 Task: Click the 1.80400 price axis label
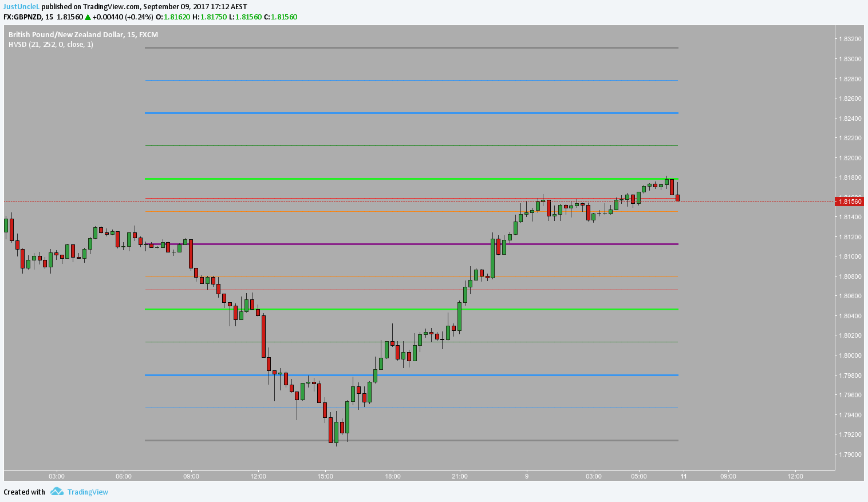coord(850,316)
